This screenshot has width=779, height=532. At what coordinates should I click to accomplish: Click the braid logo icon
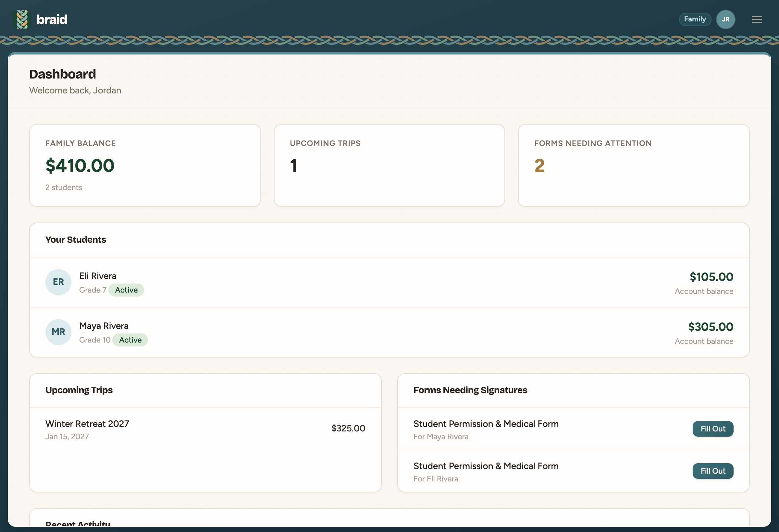(22, 19)
